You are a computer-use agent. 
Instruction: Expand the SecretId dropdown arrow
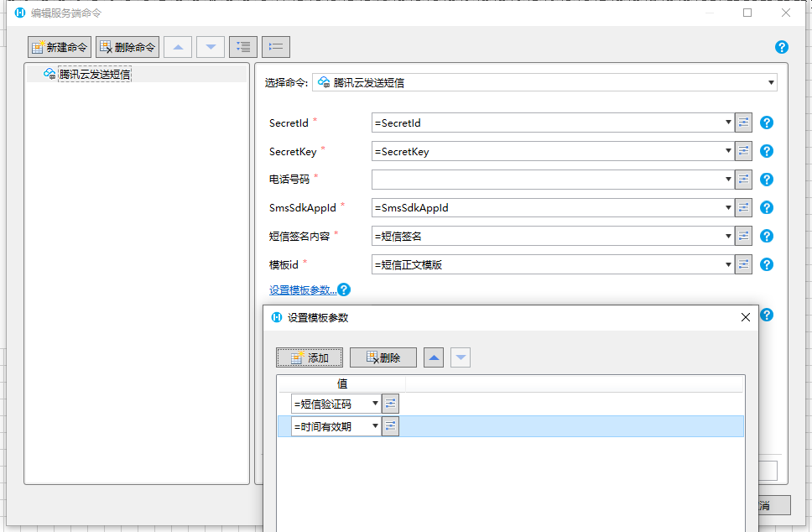pos(728,123)
